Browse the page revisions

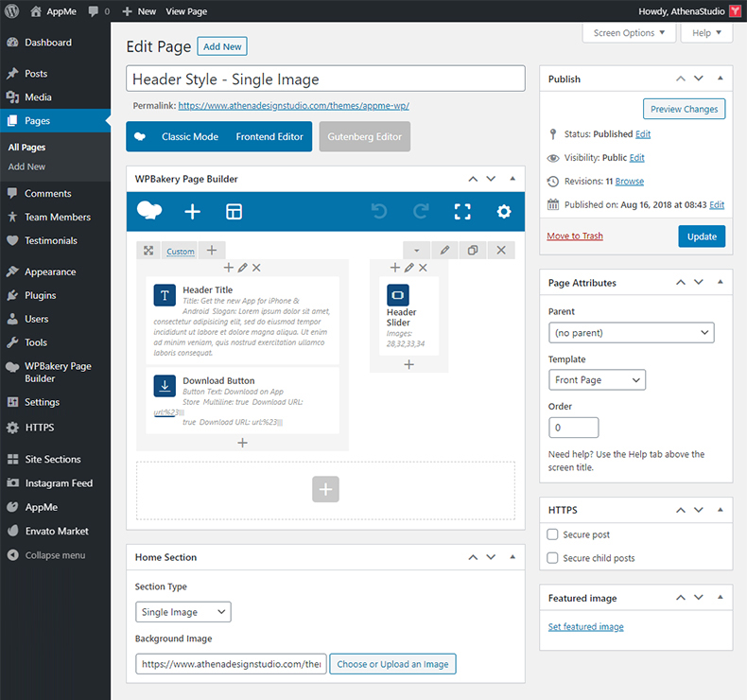tap(630, 181)
